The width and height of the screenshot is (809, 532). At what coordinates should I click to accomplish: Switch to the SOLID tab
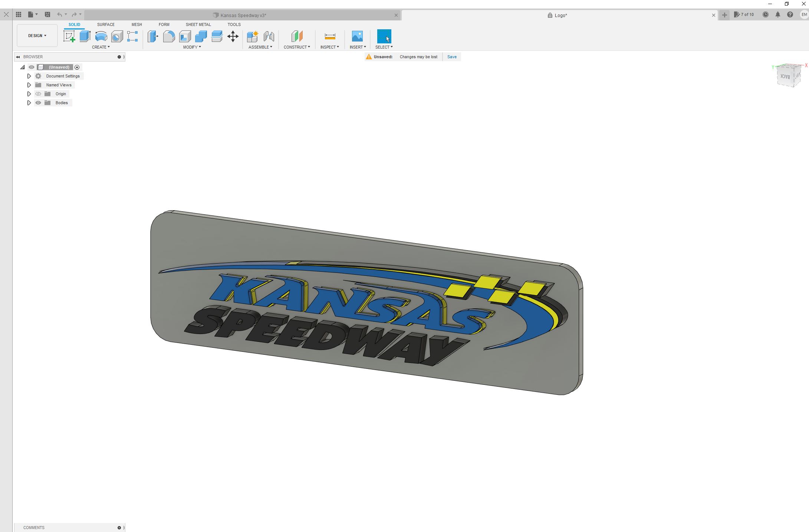click(74, 24)
